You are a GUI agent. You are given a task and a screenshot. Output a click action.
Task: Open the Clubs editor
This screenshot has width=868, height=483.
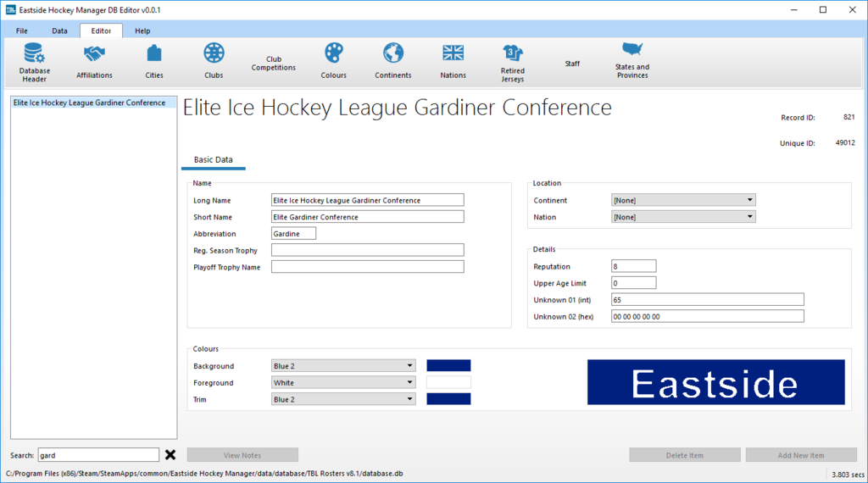214,62
